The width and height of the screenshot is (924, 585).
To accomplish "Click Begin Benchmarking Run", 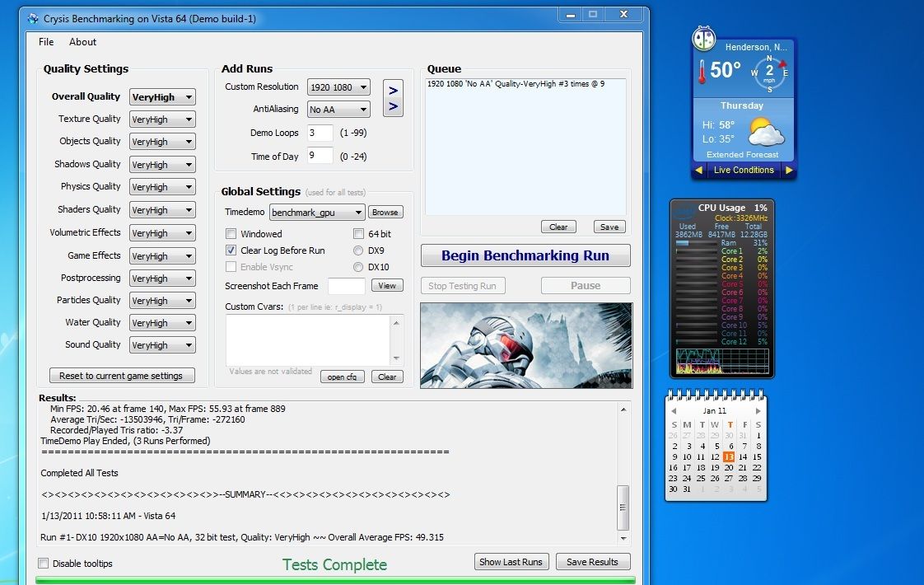I will [525, 255].
